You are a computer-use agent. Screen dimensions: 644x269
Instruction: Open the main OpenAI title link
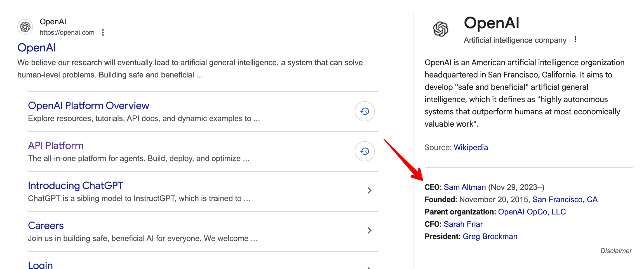(37, 48)
